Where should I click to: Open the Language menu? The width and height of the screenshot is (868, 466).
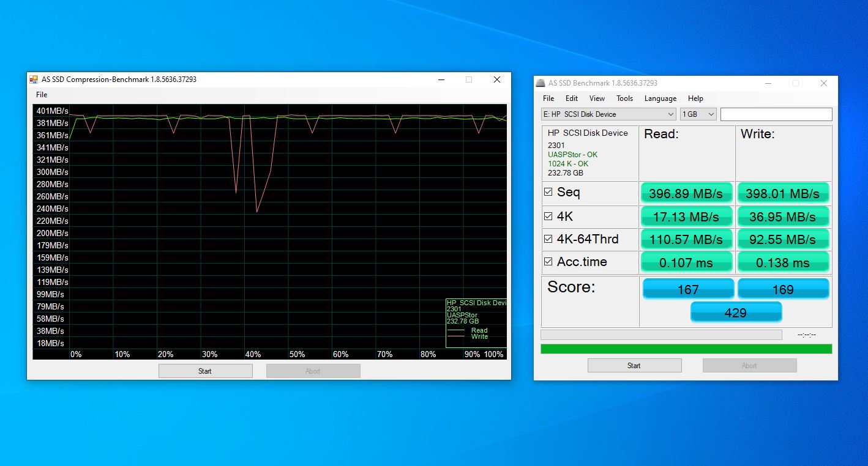(x=660, y=98)
